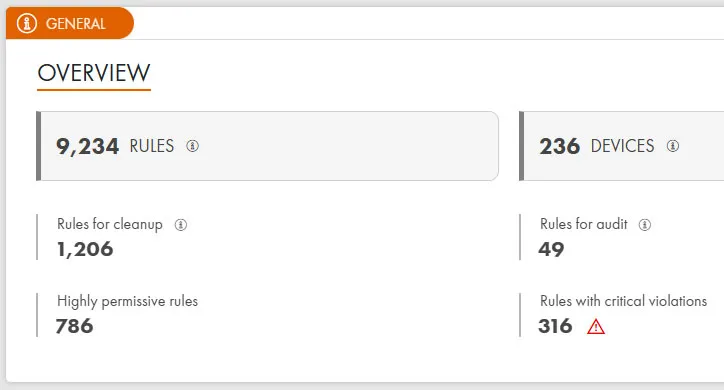Click the 236 devices number
The height and width of the screenshot is (390, 724).
click(560, 146)
